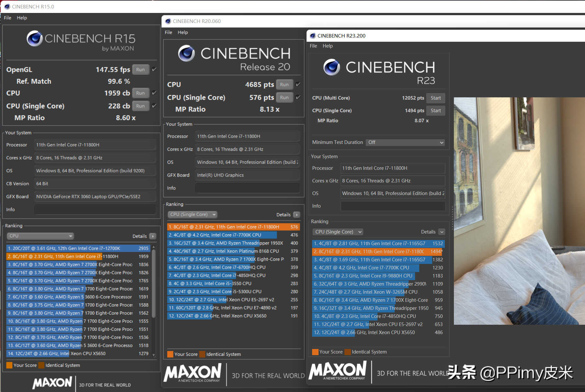
Task: Select R20 ranking row Core i7-7700K 476
Action: [233, 235]
